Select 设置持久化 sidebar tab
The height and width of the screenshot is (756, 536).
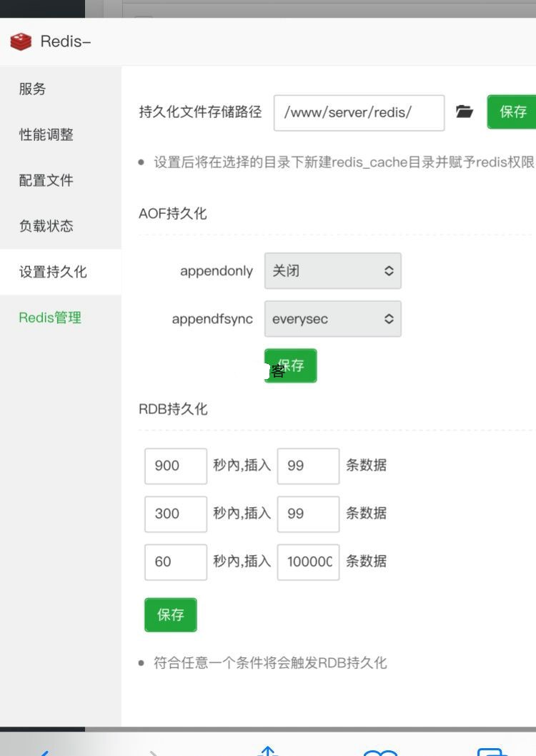point(53,272)
